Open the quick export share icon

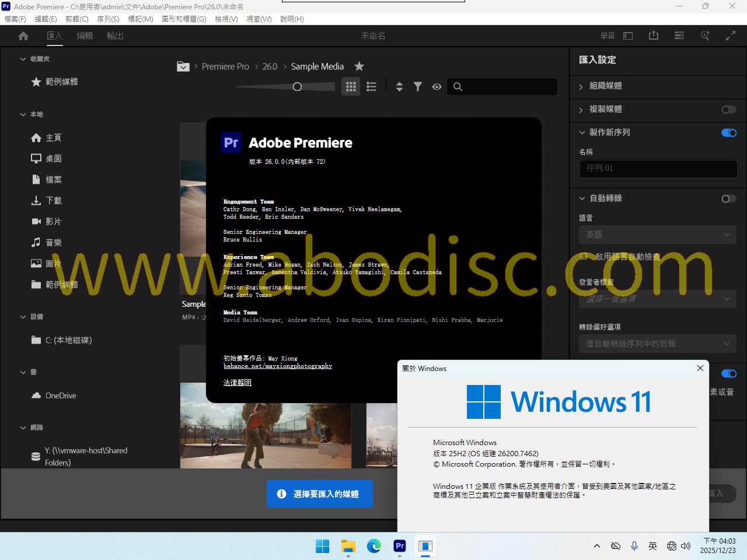click(x=654, y=36)
